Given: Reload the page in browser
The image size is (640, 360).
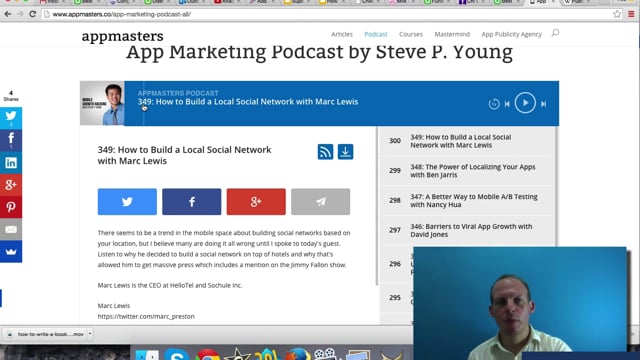Looking at the screenshot, I should (x=33, y=14).
